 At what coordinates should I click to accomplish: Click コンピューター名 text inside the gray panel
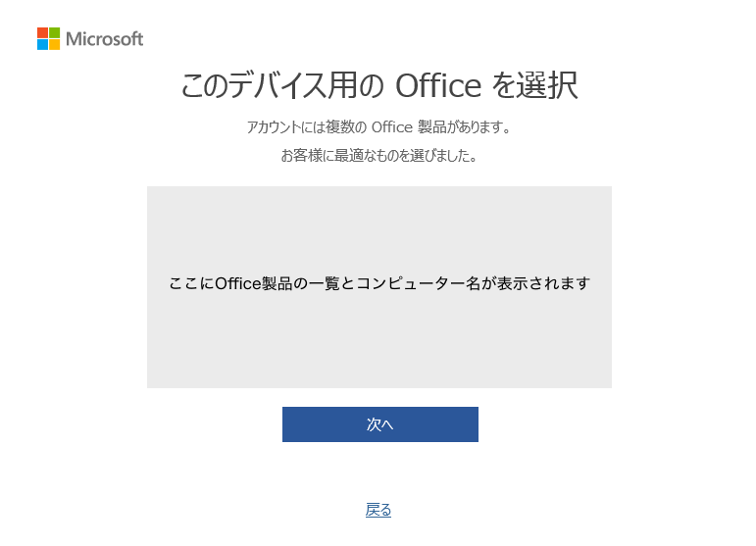pyautogui.click(x=419, y=283)
